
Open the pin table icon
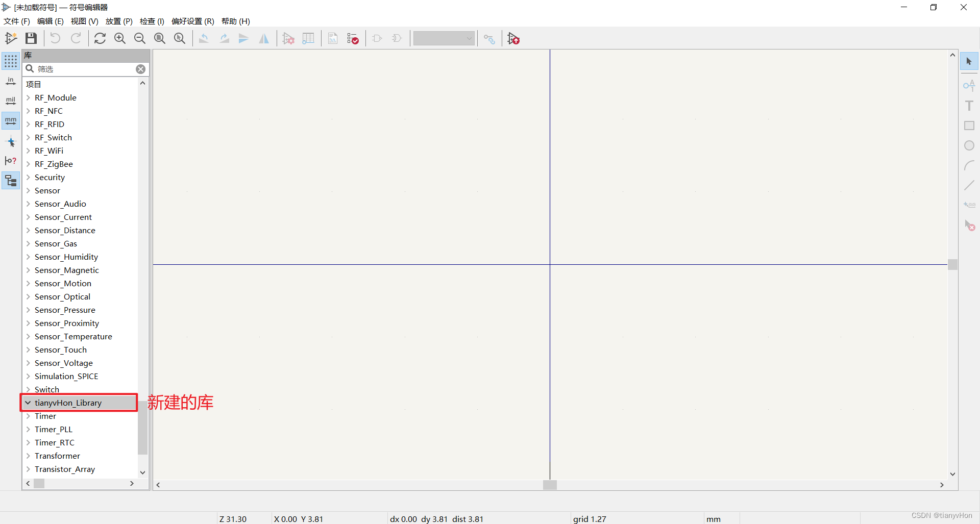[x=308, y=38]
